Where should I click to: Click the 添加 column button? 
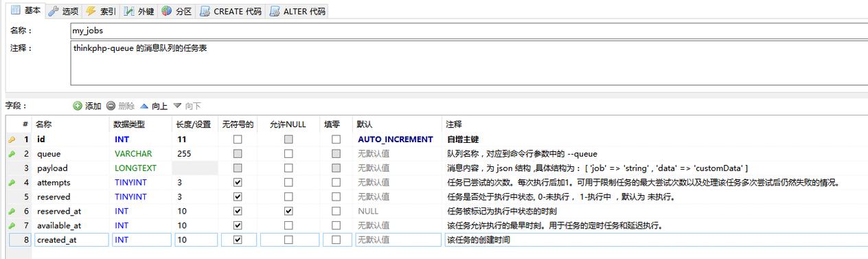click(87, 106)
